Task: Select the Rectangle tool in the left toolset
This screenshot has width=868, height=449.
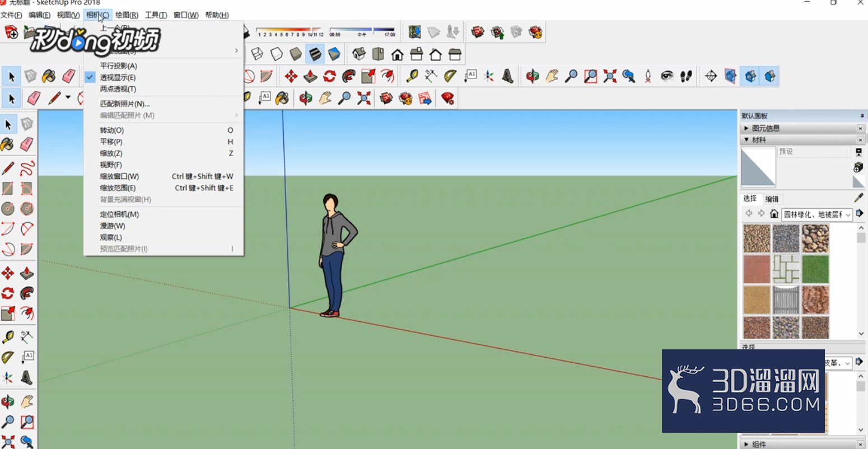Action: click(x=8, y=189)
